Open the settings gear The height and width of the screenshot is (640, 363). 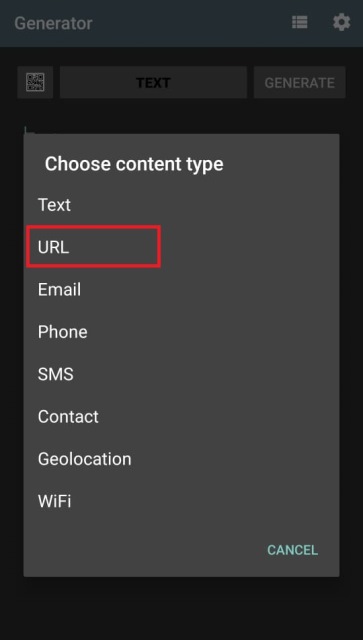[x=341, y=22]
